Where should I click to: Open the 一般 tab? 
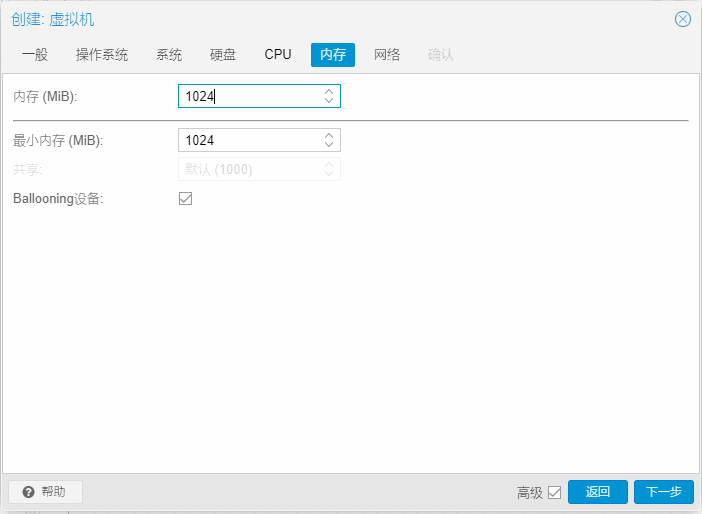click(35, 55)
